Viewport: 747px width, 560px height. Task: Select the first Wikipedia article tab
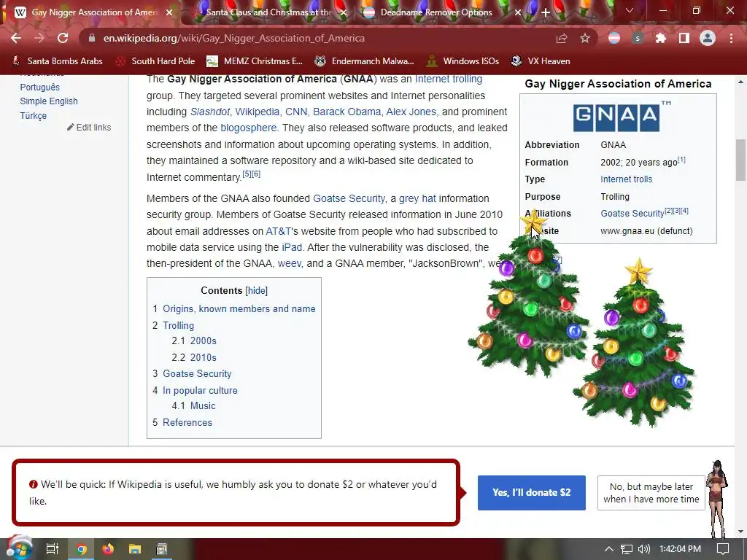[x=94, y=12]
